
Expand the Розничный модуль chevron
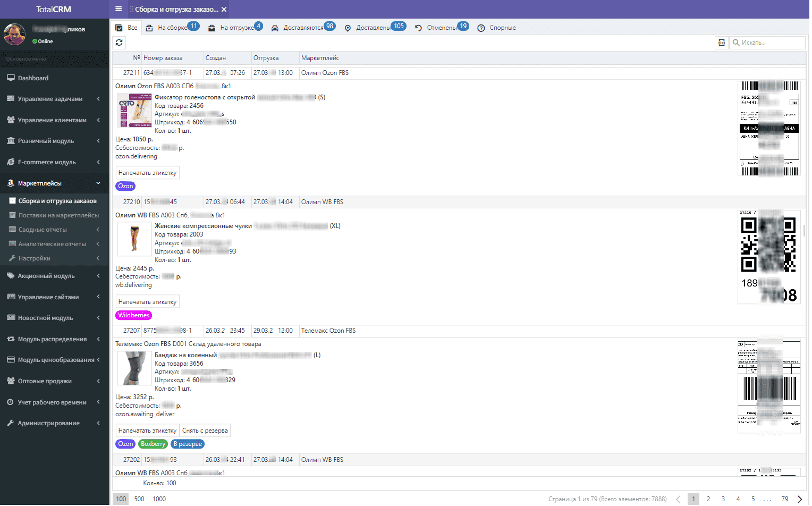tap(98, 141)
